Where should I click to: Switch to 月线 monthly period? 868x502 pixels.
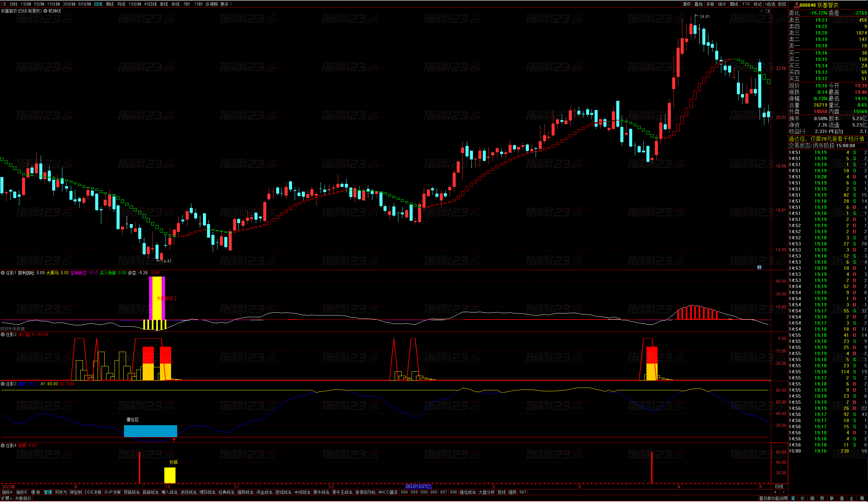click(x=121, y=4)
